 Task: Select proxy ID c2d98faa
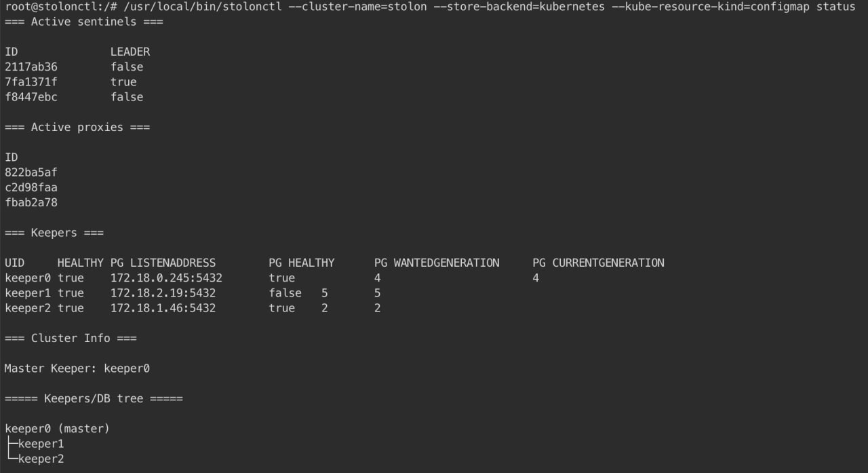(31, 187)
